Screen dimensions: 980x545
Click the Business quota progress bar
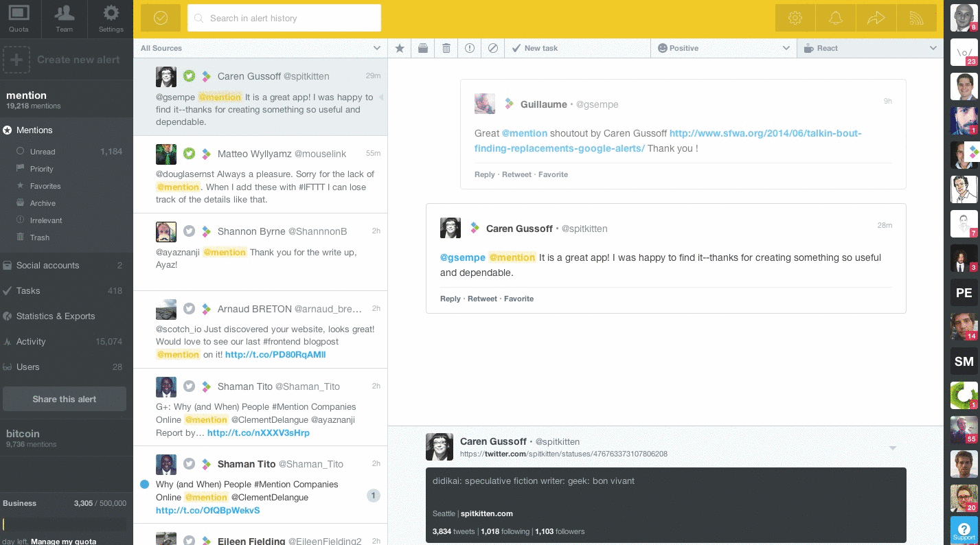pos(65,524)
